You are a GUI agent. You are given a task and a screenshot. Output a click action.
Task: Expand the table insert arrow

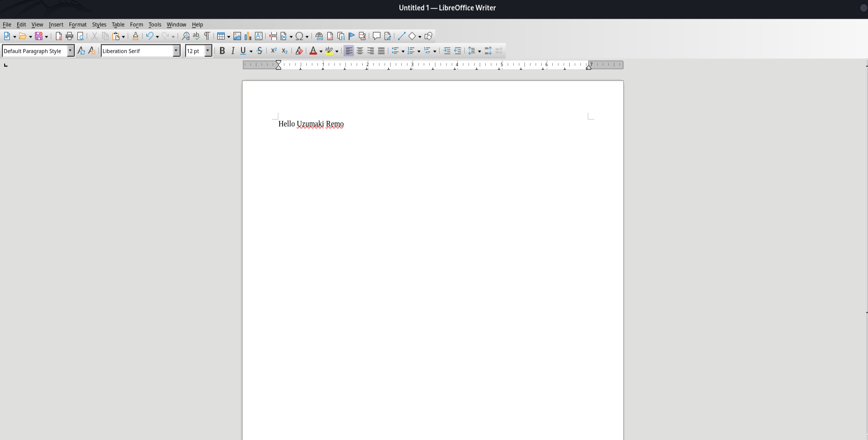tap(228, 36)
